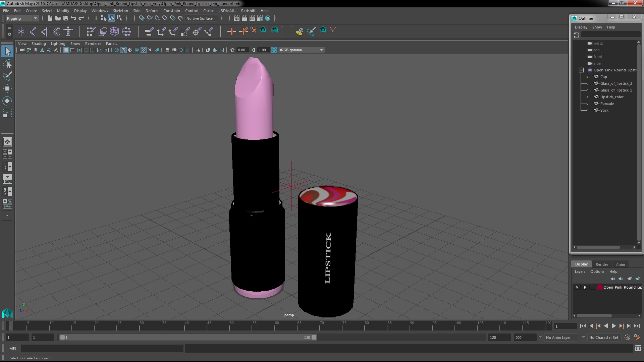This screenshot has width=644, height=362.
Task: Open the viewport Shading menu
Action: coord(39,44)
